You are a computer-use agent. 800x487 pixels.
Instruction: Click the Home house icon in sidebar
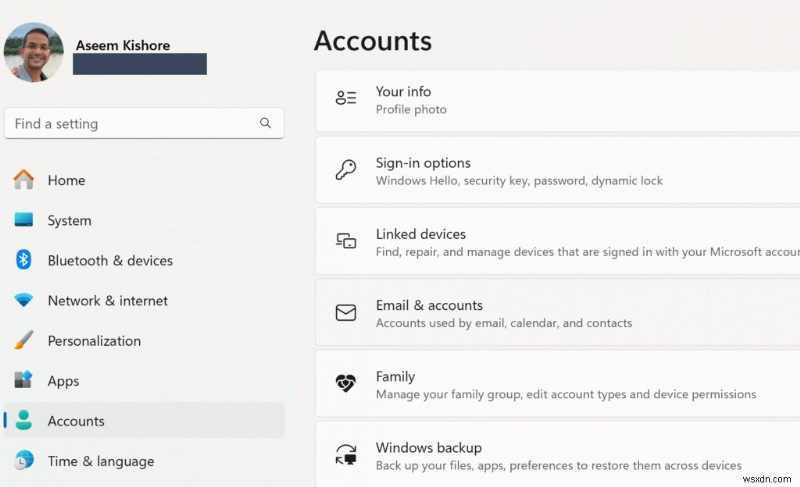tap(23, 180)
